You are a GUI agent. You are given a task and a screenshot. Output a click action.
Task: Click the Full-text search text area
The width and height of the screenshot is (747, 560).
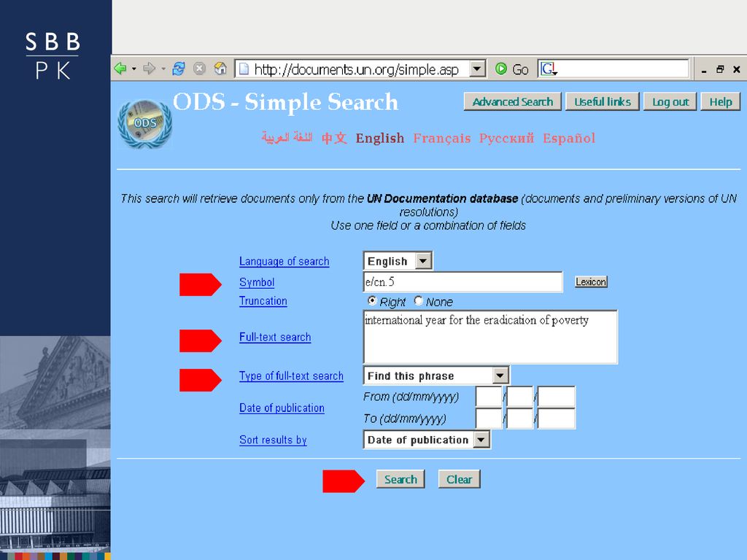coord(490,337)
